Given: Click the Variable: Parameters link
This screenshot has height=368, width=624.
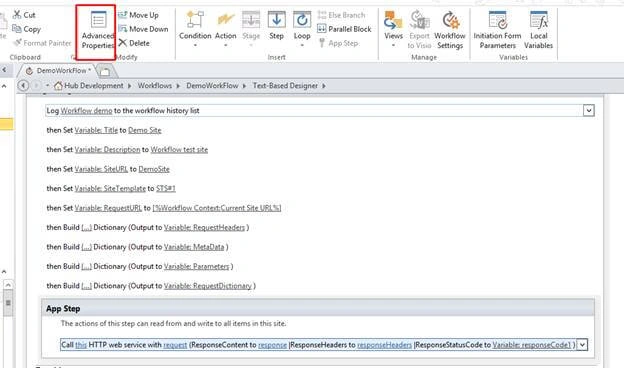Looking at the screenshot, I should [x=197, y=267].
